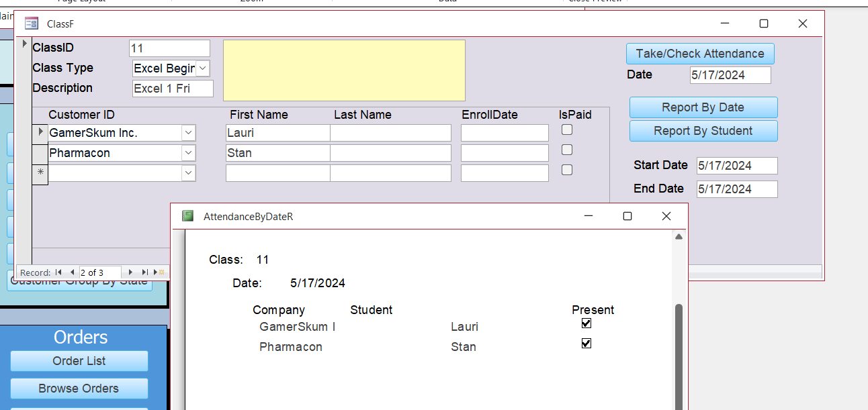Advance to next record in navigator
The image size is (868, 410).
point(130,272)
